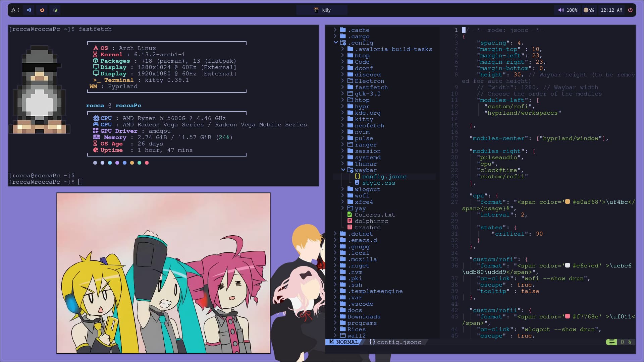Click the file icon beside trashrc
Image resolution: width=644 pixels, height=362 pixels.
click(350, 227)
